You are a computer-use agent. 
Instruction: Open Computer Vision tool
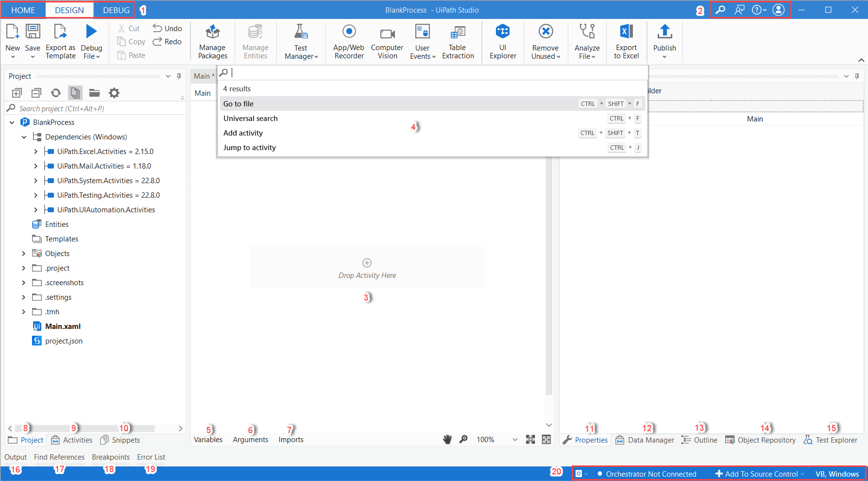(x=387, y=42)
